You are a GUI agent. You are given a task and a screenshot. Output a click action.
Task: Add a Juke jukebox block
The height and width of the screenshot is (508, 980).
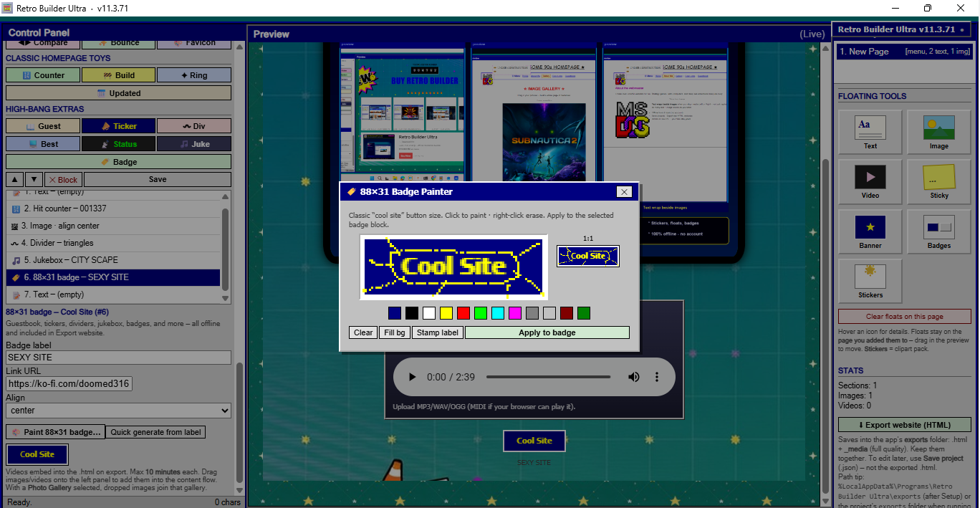pos(194,144)
